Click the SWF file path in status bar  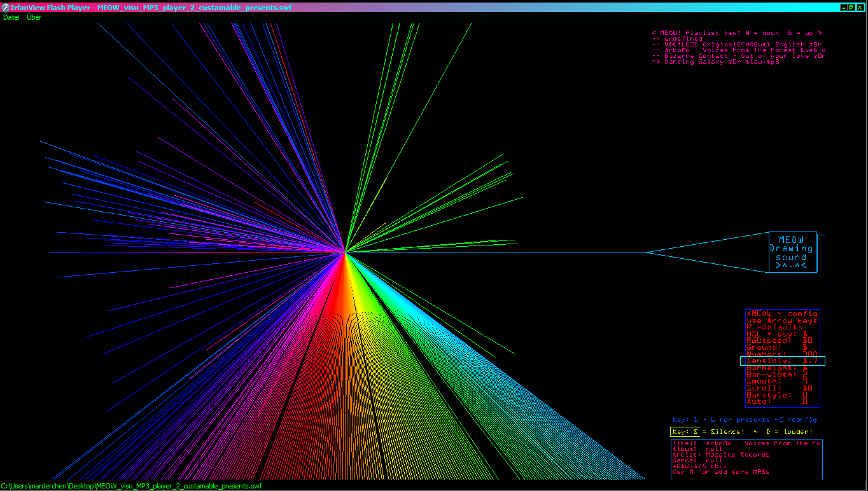[132, 486]
